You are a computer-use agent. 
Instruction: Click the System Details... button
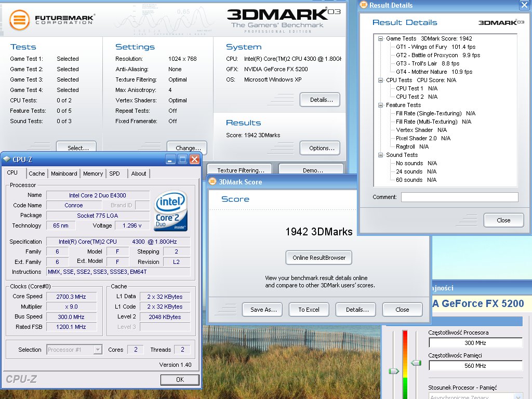click(320, 100)
